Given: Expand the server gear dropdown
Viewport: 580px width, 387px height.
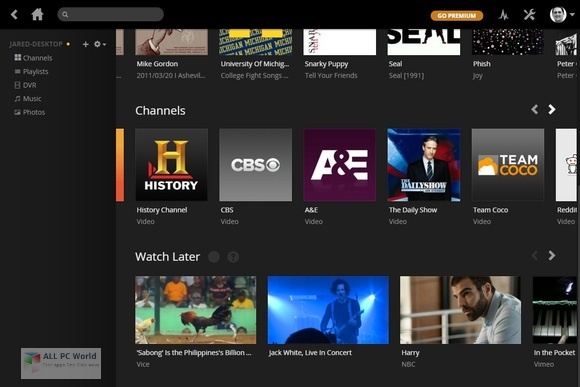Looking at the screenshot, I should [x=100, y=44].
